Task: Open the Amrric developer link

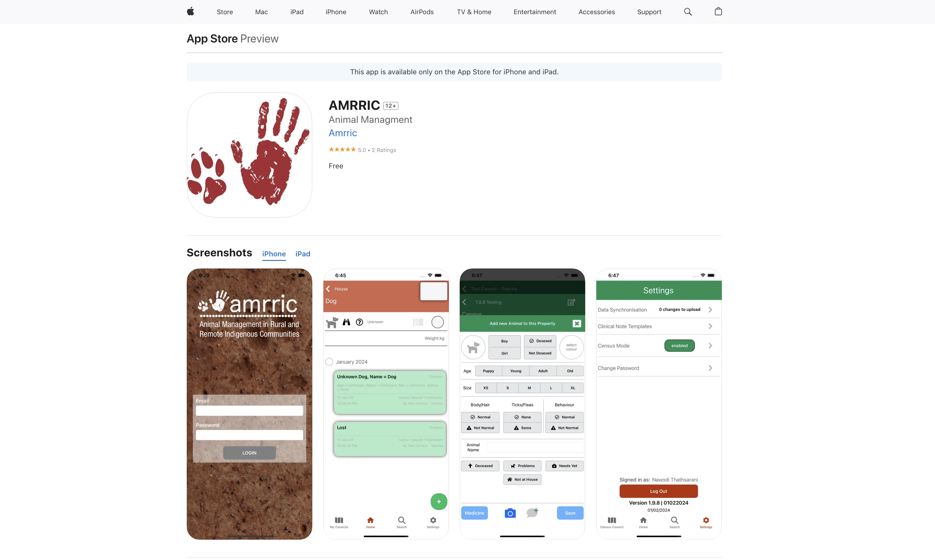Action: point(342,133)
